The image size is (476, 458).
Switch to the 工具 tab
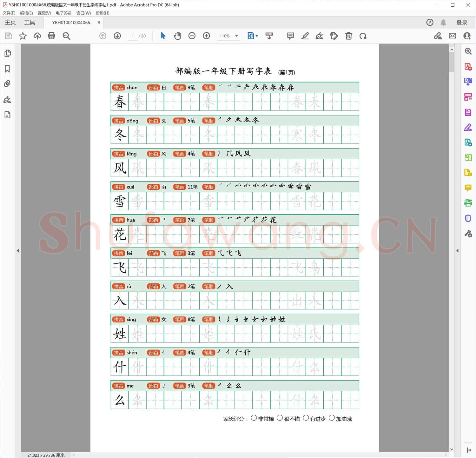pyautogui.click(x=30, y=22)
